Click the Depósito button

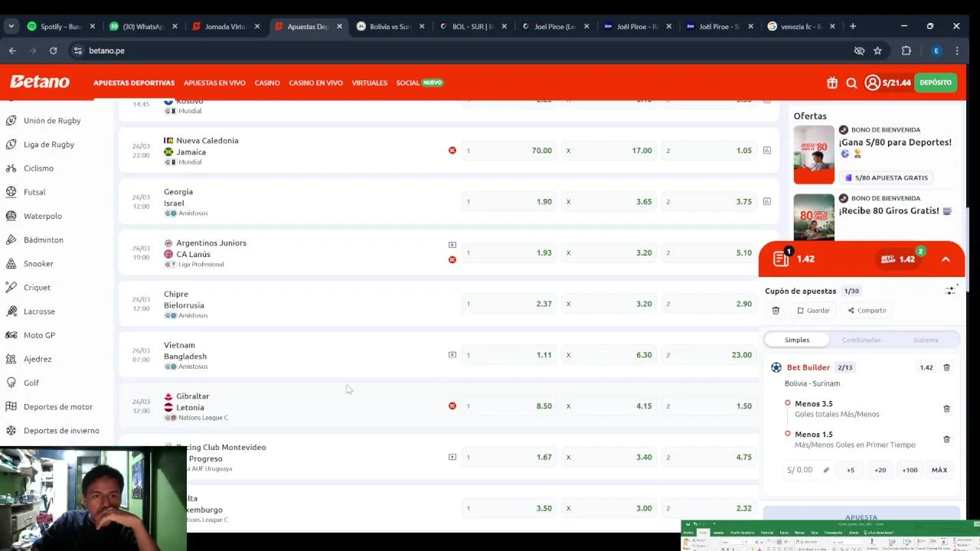point(936,83)
